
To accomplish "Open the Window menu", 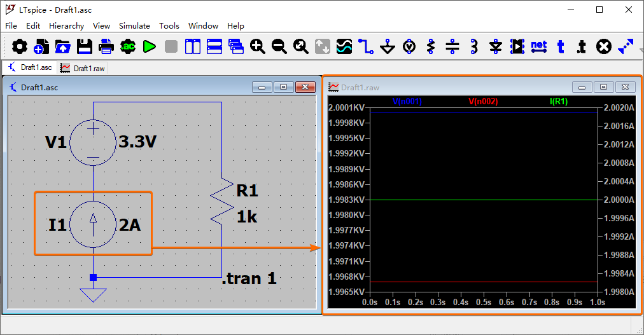I will click(x=203, y=26).
